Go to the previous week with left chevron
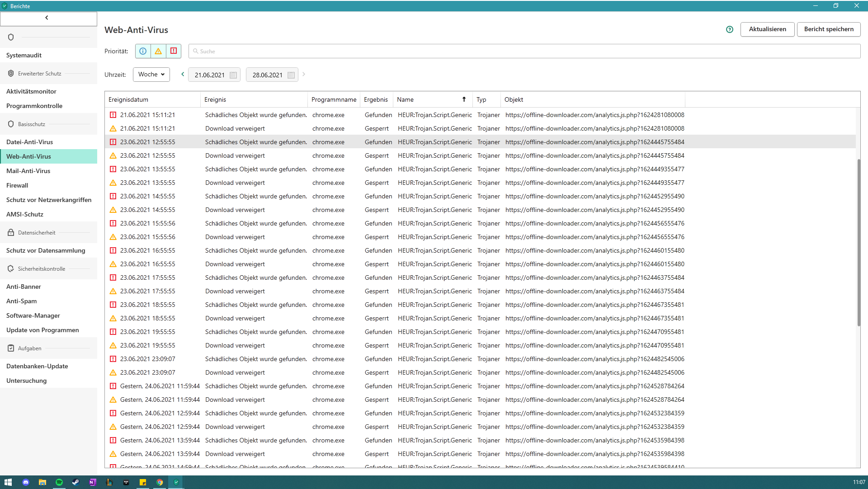This screenshot has width=868, height=489. click(x=183, y=74)
